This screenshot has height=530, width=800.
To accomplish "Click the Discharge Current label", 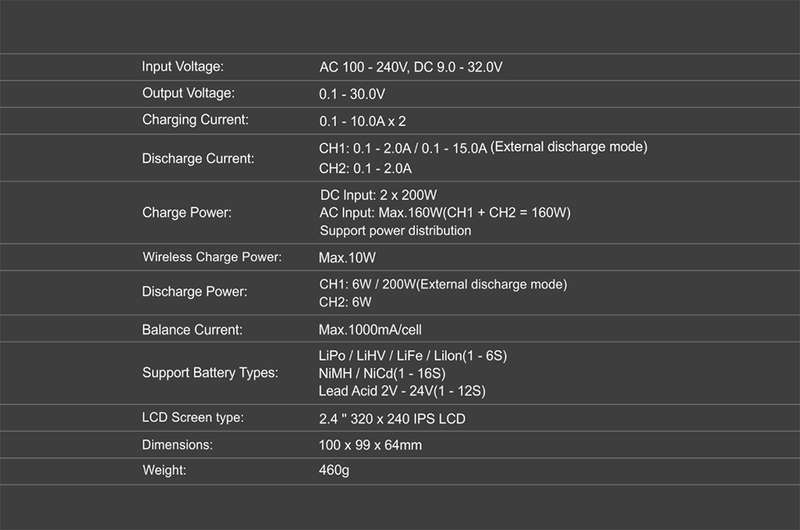I will tap(198, 159).
